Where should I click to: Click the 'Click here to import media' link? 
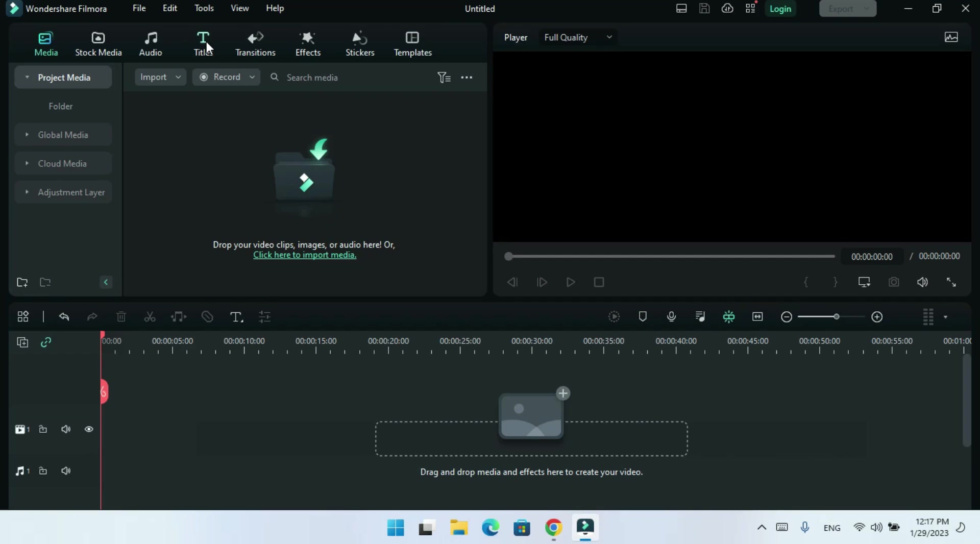tap(305, 255)
